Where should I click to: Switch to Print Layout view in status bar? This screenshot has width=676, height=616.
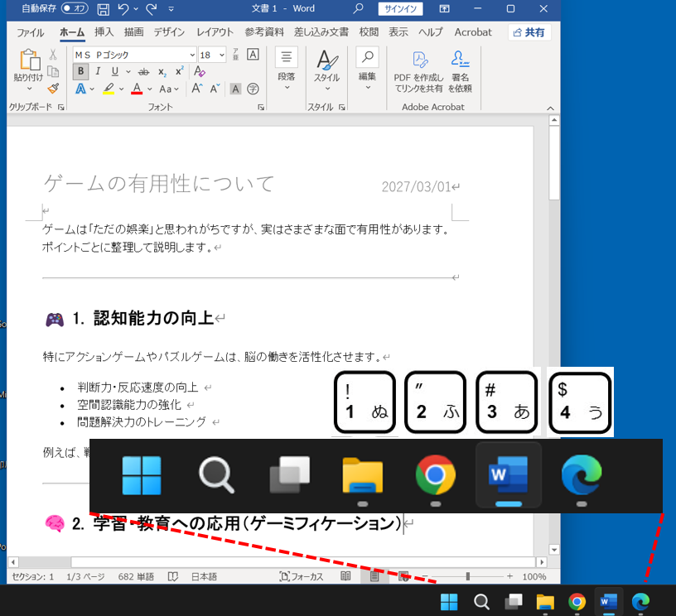pos(374,576)
